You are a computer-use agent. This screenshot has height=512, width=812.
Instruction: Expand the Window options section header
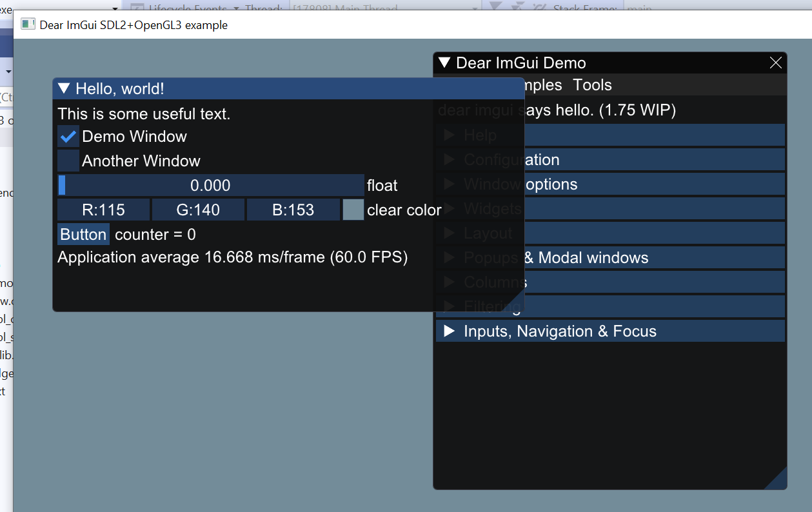pyautogui.click(x=610, y=184)
